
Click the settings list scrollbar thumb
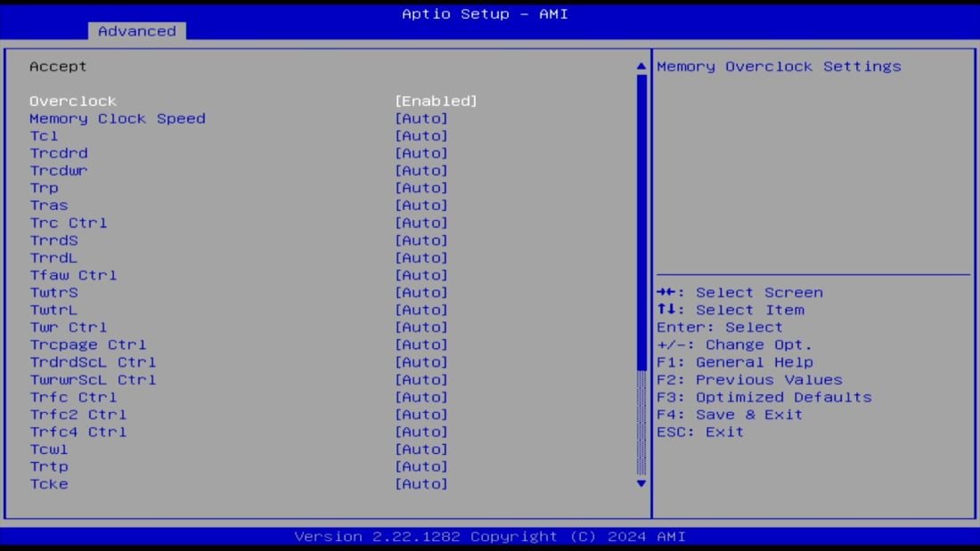(x=641, y=223)
